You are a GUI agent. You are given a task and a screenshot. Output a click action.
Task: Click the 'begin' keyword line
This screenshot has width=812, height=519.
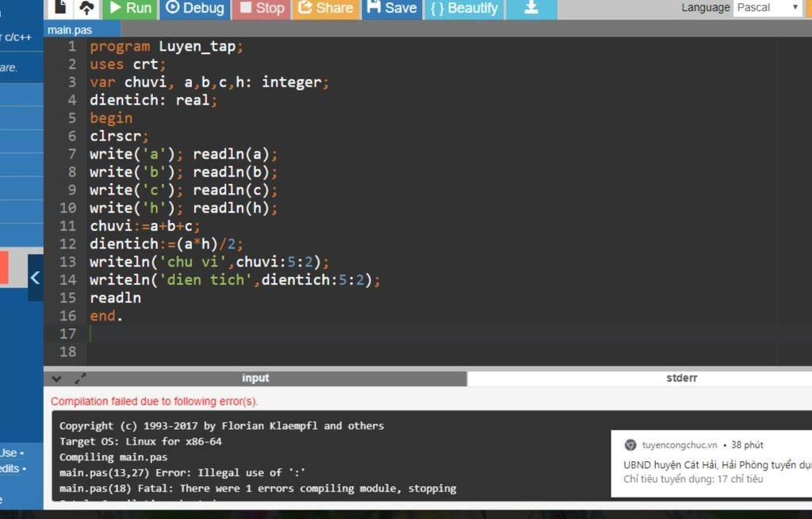pos(111,118)
